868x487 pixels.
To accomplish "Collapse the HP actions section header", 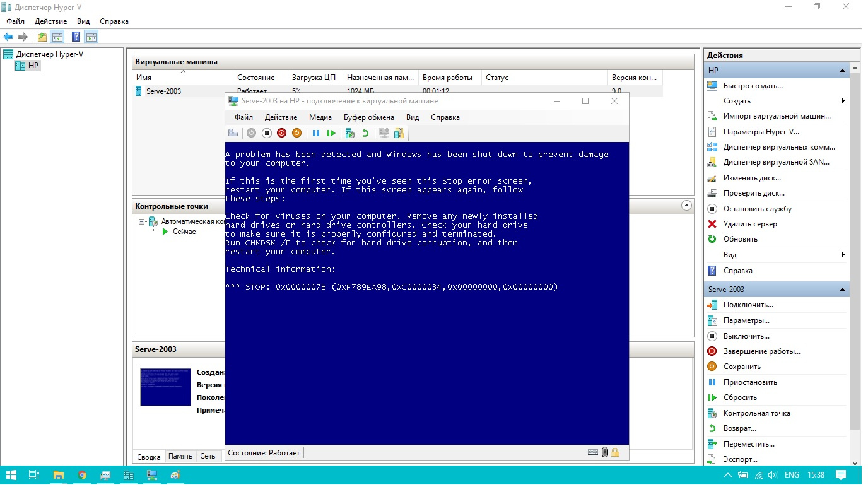I will click(842, 71).
